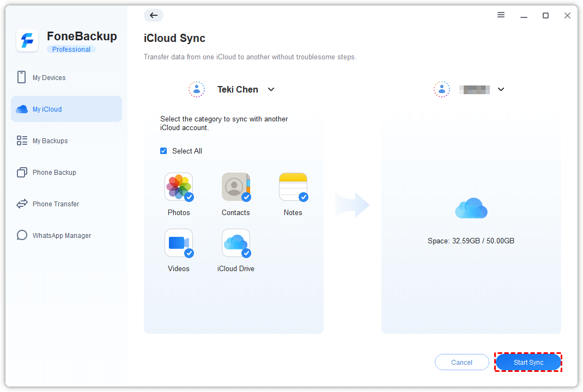
Task: Click the Cancel button
Action: (x=462, y=362)
